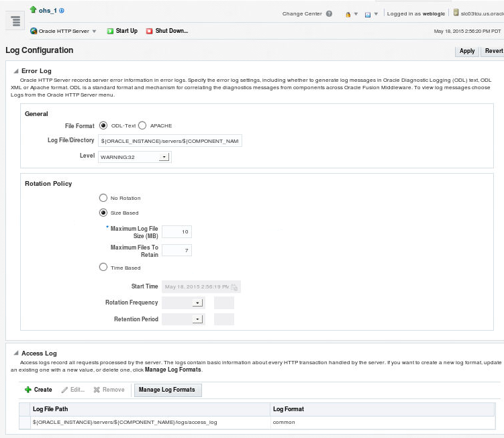
Task: Expand the image icon dropdown arrow
Action: pos(376,14)
